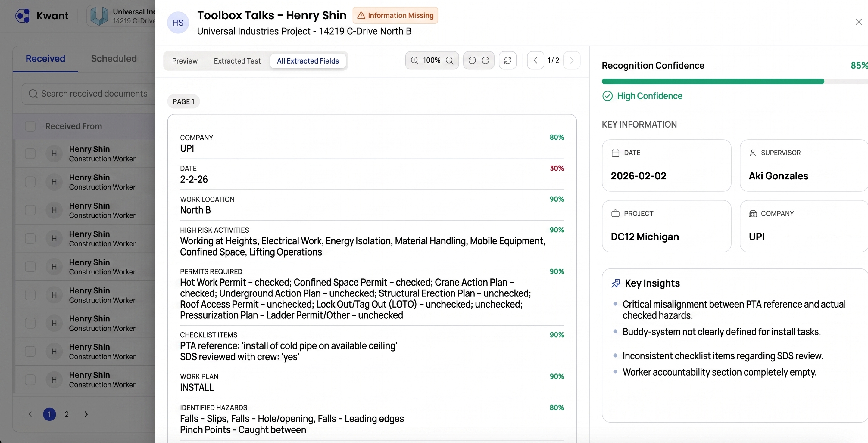Click the High Confidence checkmark icon

[607, 96]
